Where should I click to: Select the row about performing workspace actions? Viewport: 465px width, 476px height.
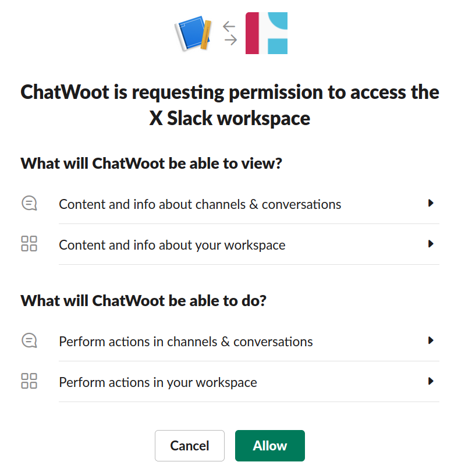(x=158, y=382)
